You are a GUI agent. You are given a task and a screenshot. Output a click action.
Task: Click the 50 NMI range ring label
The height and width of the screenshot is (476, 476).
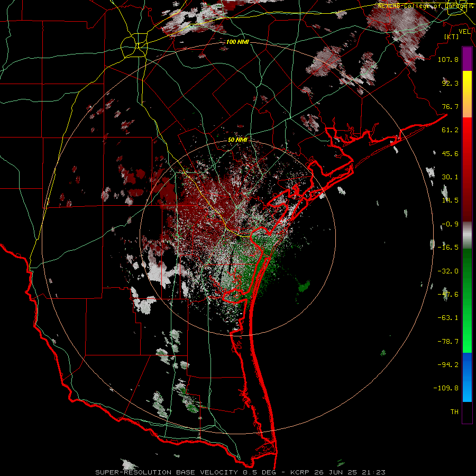(x=237, y=140)
